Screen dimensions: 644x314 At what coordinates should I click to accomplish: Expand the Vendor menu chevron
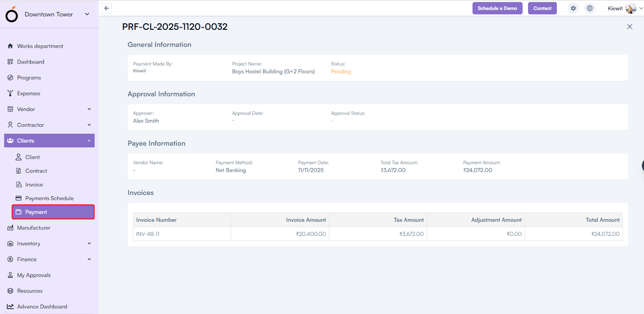coord(89,109)
